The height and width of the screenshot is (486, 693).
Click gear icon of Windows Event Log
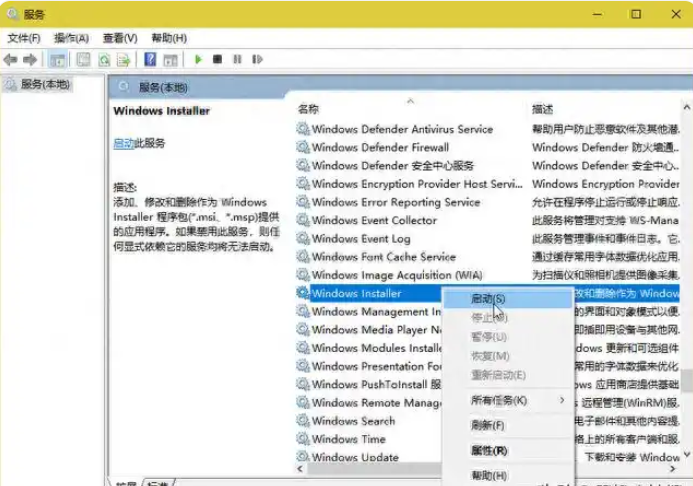303,239
